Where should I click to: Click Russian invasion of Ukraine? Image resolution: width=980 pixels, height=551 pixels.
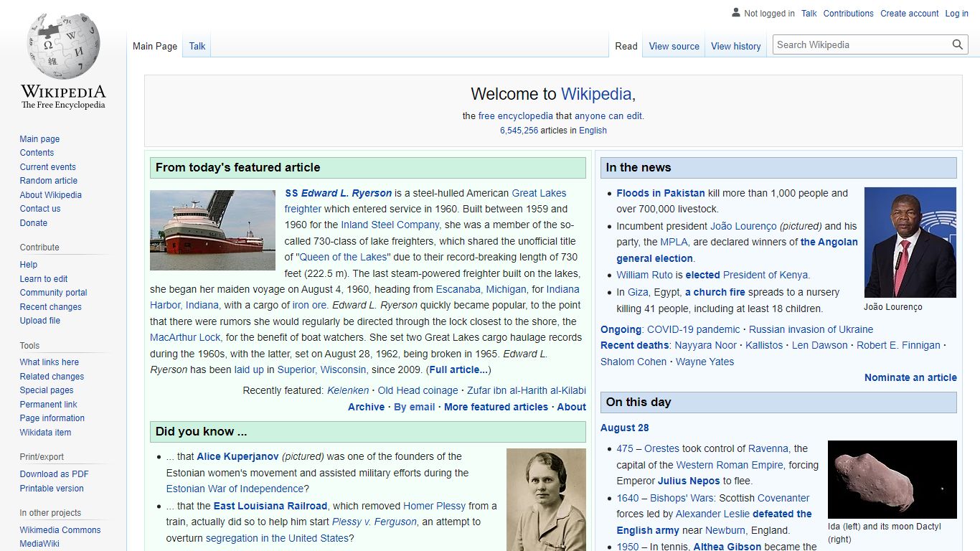tap(811, 329)
